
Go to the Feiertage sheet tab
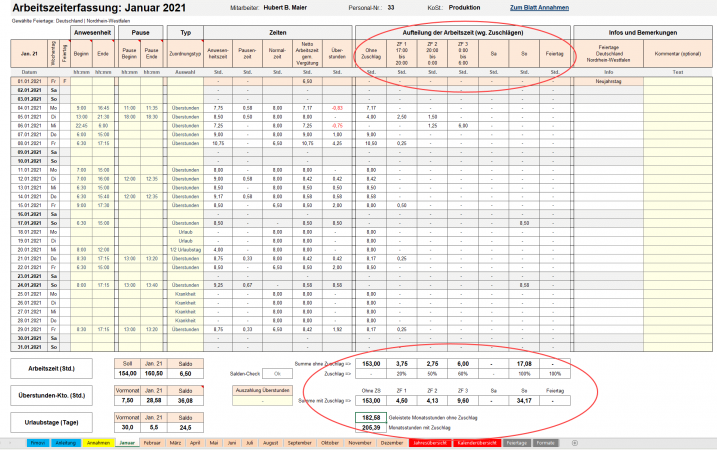[x=517, y=441]
